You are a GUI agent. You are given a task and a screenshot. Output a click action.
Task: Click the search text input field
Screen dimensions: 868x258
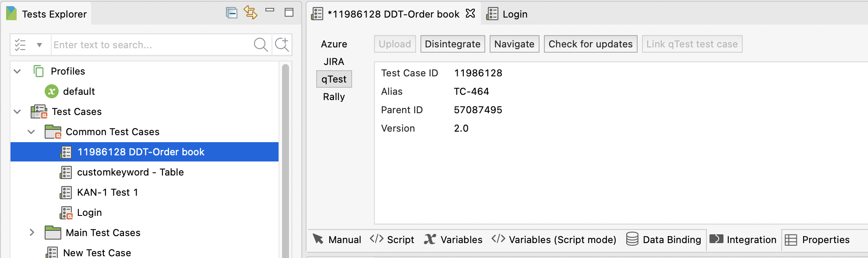tap(149, 45)
